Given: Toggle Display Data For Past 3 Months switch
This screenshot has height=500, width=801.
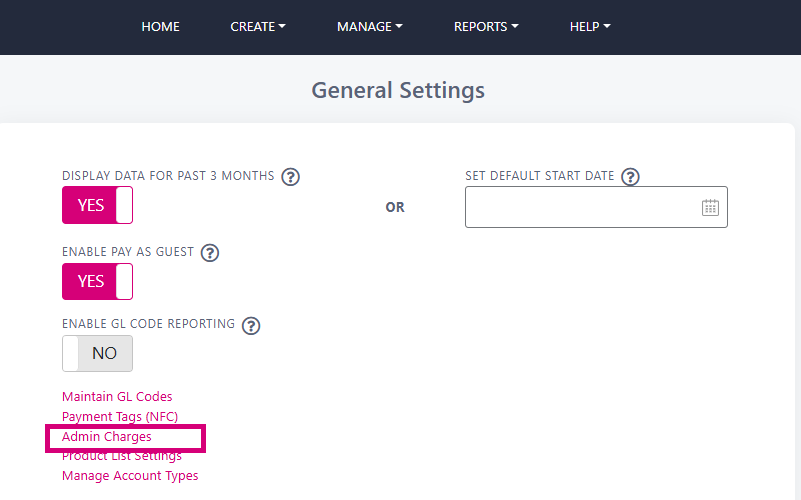Looking at the screenshot, I should [98, 205].
